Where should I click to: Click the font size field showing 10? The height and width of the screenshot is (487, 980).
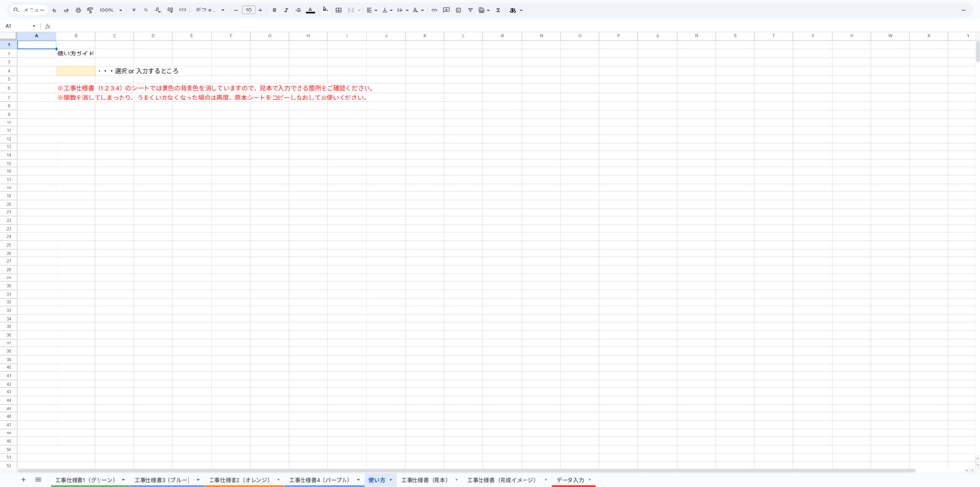click(x=248, y=11)
